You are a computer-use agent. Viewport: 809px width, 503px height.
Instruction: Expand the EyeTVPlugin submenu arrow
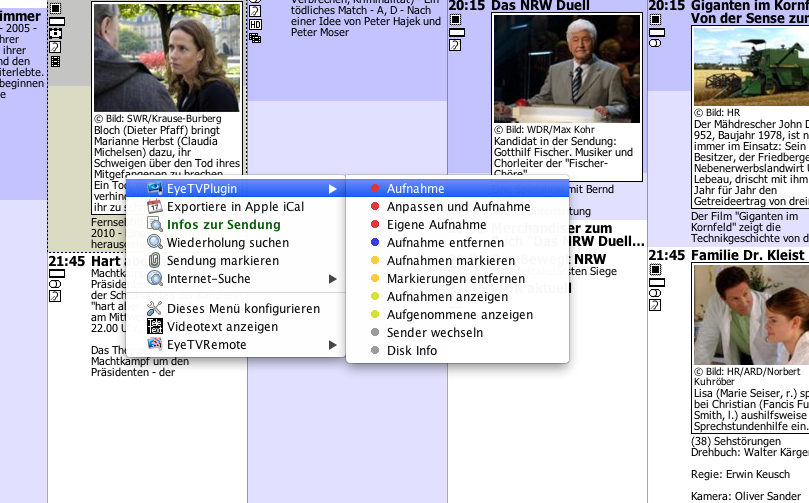(333, 189)
